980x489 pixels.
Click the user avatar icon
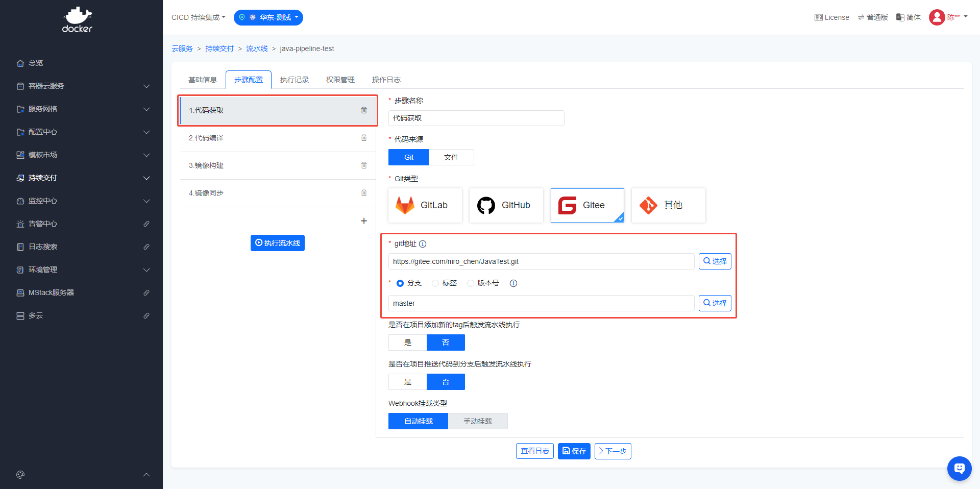point(937,17)
